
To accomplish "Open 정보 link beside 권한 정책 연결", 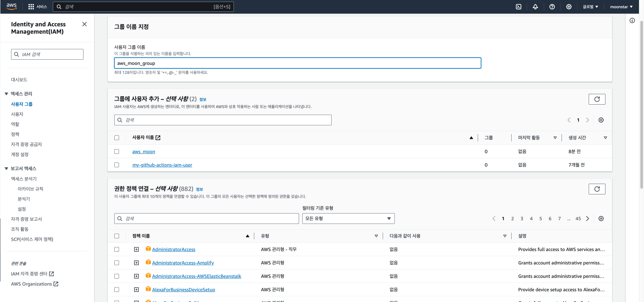I will click(x=199, y=189).
